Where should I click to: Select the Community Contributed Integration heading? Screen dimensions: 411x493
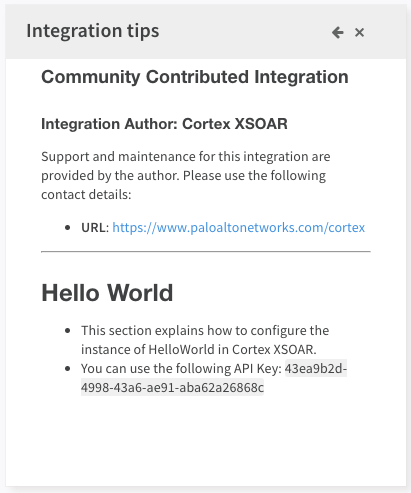pos(195,77)
